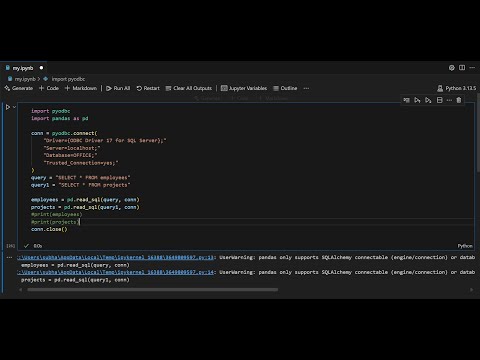
Task: Run the notebook cell with play icon
Action: 8,107
